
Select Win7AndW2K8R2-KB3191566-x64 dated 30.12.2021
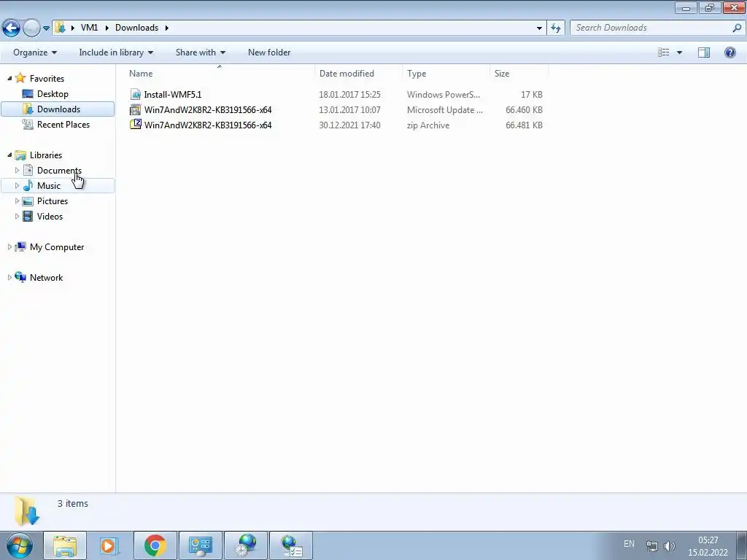(208, 125)
